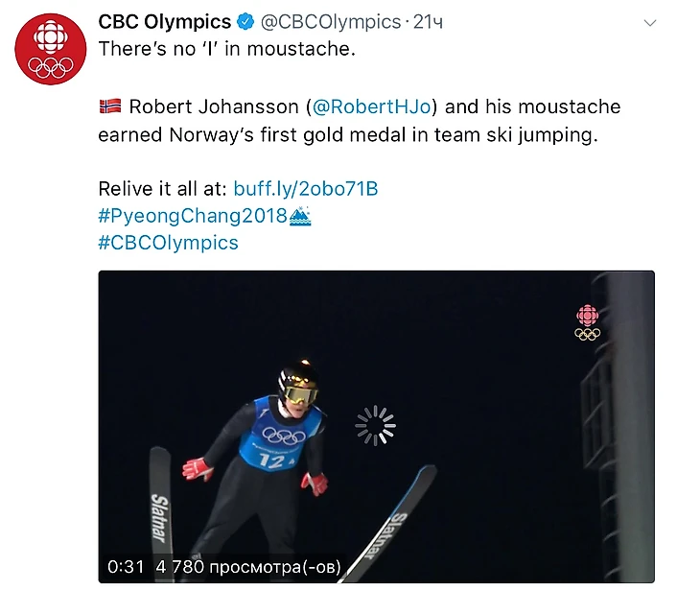This screenshot has height=590, width=700.
Task: Open the #CBCOlympics hashtag
Action: tap(168, 243)
